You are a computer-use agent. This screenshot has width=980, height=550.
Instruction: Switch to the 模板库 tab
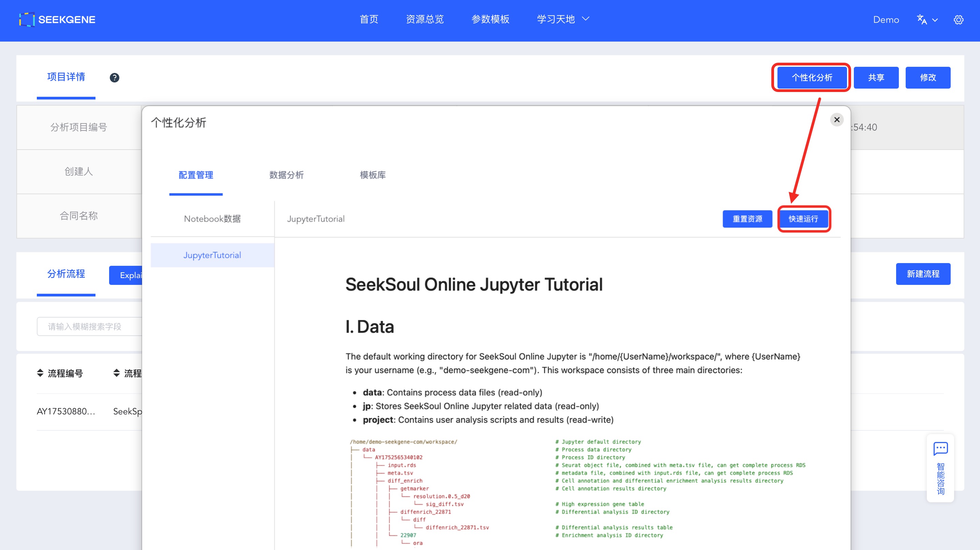point(372,175)
